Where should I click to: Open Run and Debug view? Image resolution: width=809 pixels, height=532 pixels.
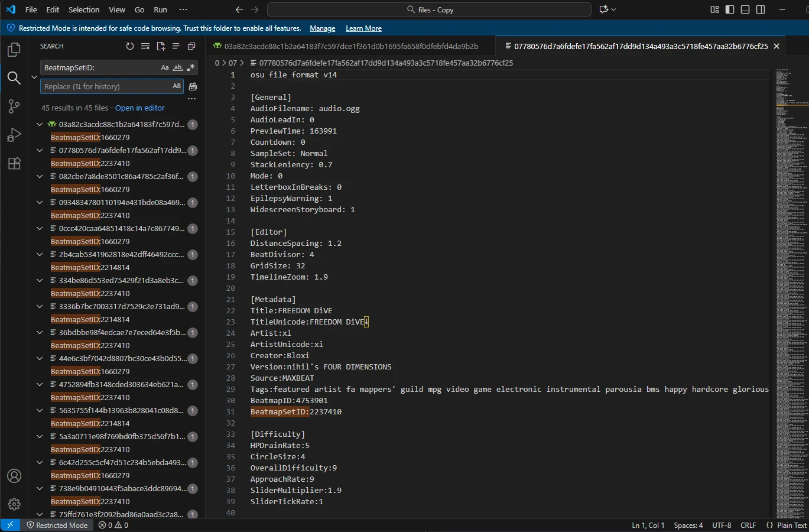14,135
